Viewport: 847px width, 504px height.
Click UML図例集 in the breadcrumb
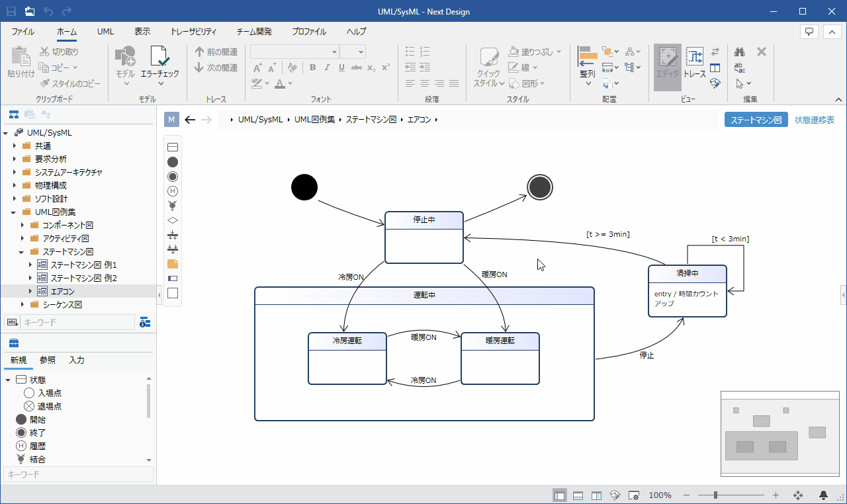pyautogui.click(x=314, y=120)
